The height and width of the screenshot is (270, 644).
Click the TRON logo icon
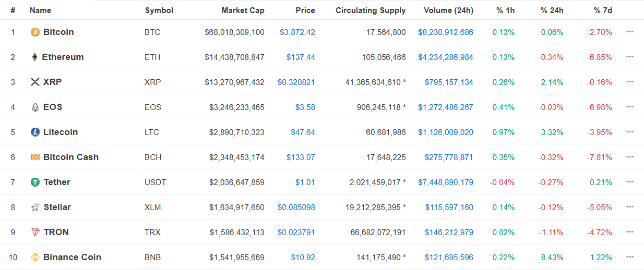pos(35,232)
